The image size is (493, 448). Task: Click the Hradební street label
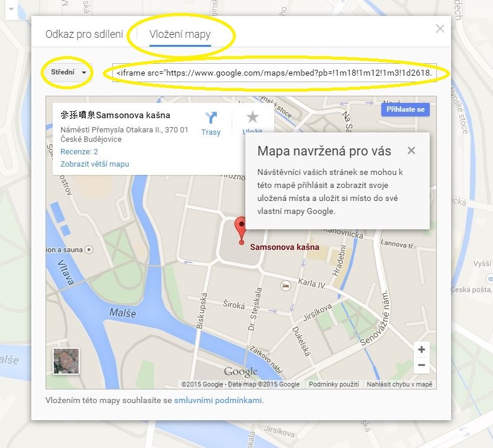pyautogui.click(x=339, y=261)
